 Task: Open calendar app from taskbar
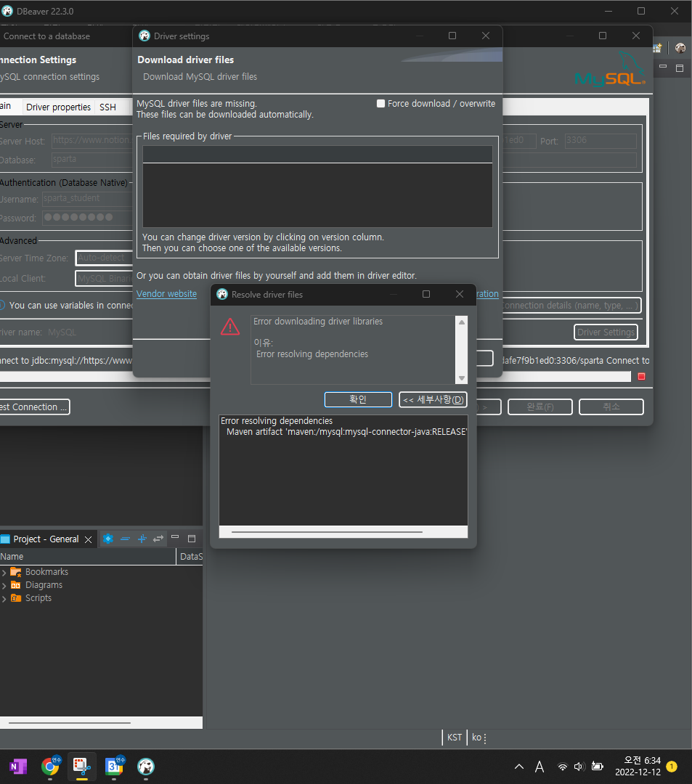(114, 767)
